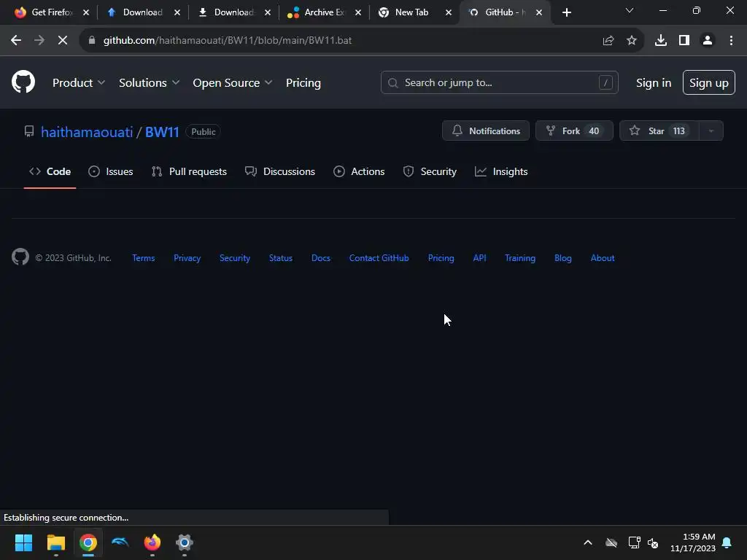Viewport: 747px width, 560px height.
Task: Open the Star list dropdown arrow
Action: click(711, 131)
